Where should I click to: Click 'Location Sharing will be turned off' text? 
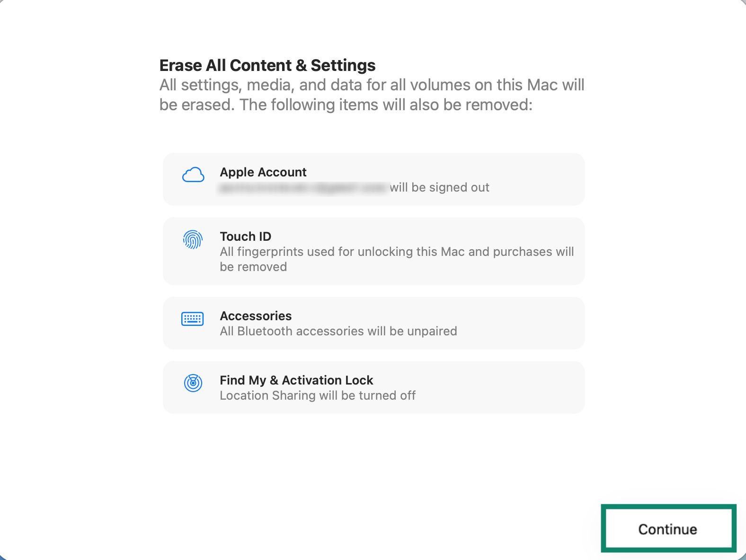click(318, 395)
